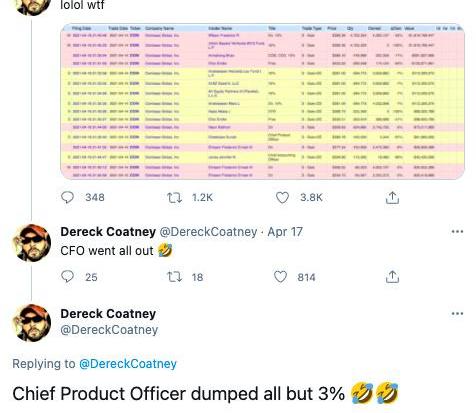Open more options on the Apr 17 tweet
This screenshot has width=476, height=413.
tap(457, 232)
